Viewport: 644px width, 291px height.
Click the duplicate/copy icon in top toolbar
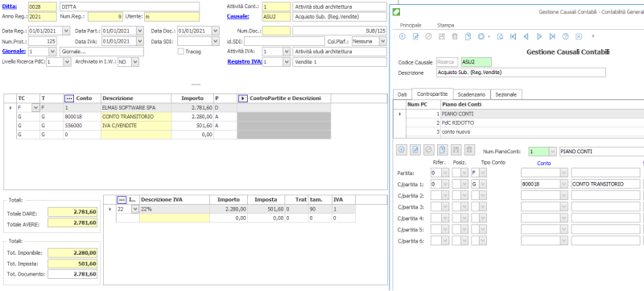pos(468,36)
